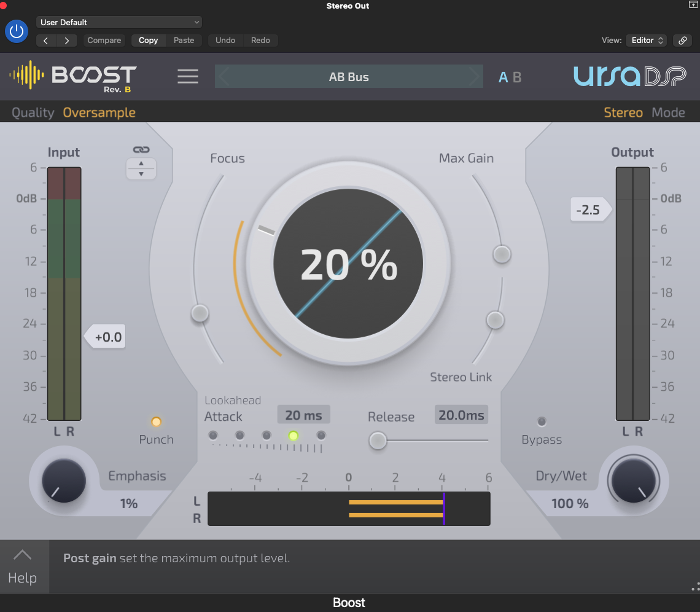Toggle the Bypass LED
This screenshot has height=612, width=700.
tap(542, 422)
